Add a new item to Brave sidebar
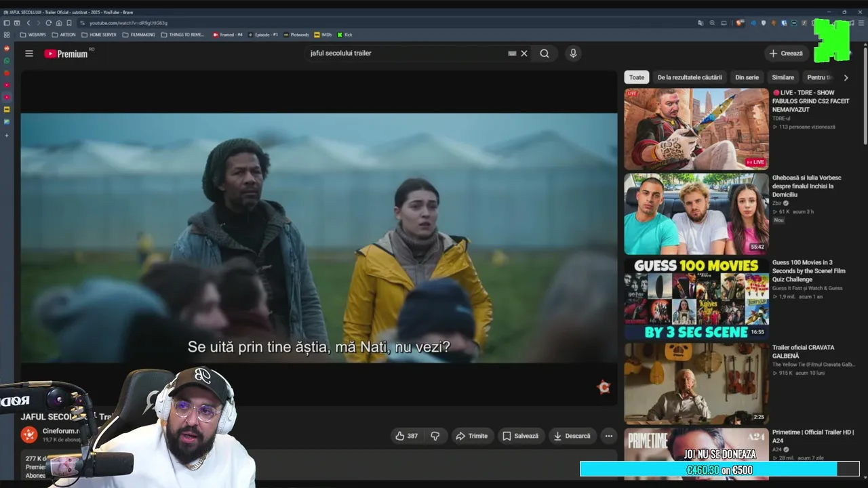Screen dimensions: 868x488 [7, 136]
